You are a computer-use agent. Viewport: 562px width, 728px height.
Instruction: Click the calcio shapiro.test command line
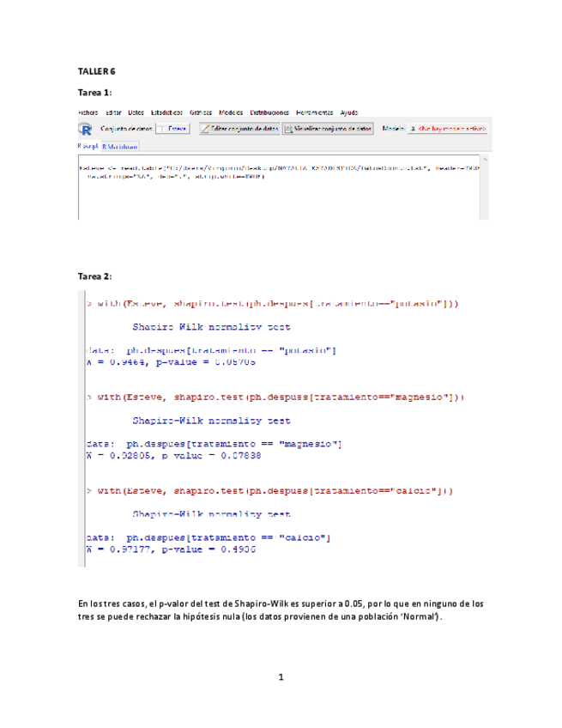click(269, 491)
